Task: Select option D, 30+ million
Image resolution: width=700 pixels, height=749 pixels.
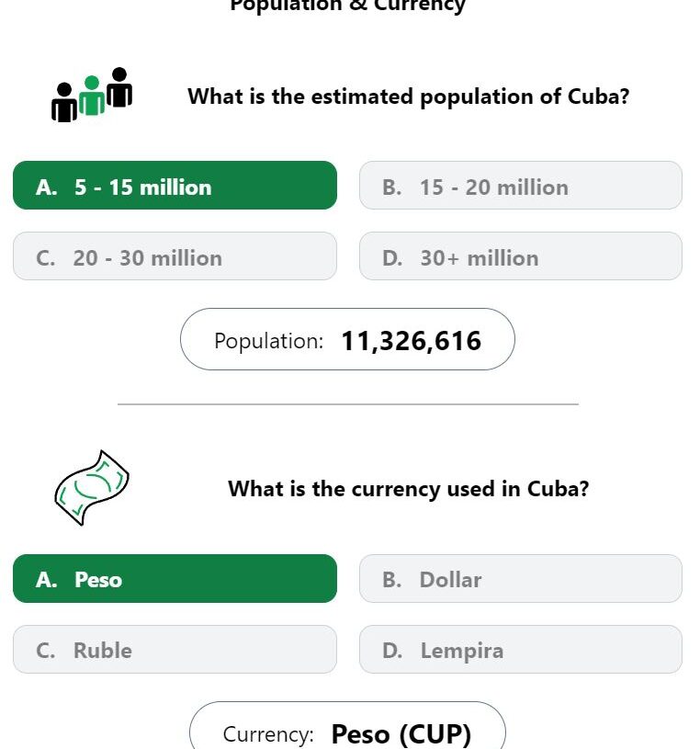Action: coord(521,256)
